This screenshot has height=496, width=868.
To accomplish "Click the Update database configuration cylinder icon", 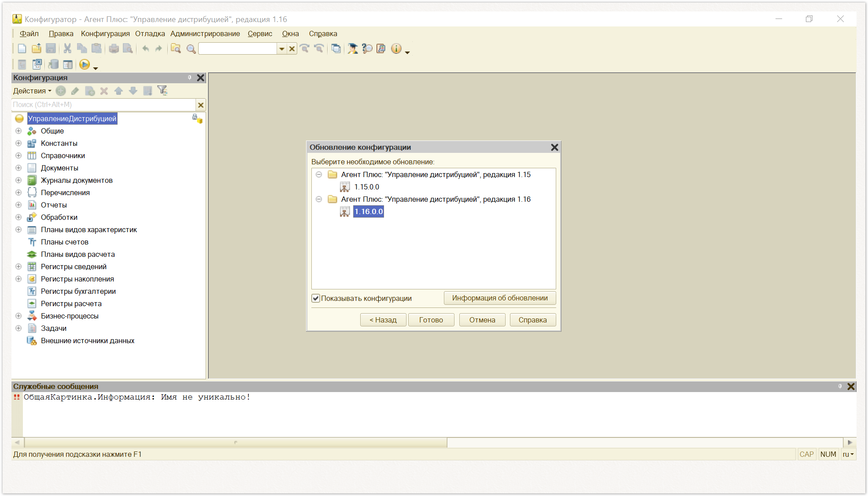I will [x=53, y=65].
